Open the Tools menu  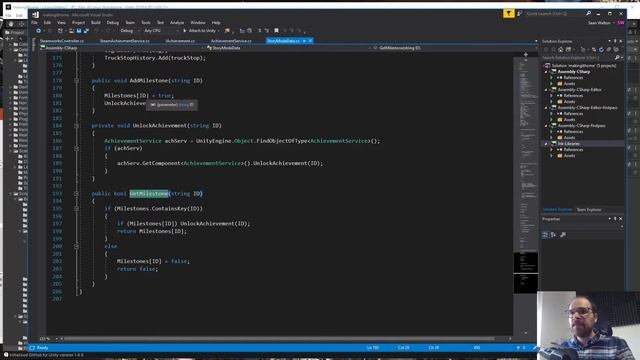146,23
